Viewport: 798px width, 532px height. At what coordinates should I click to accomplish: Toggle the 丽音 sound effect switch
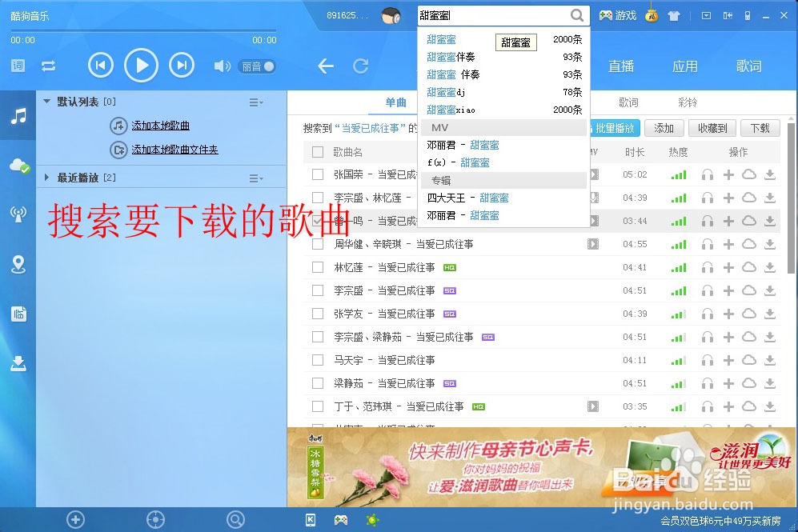coord(256,66)
